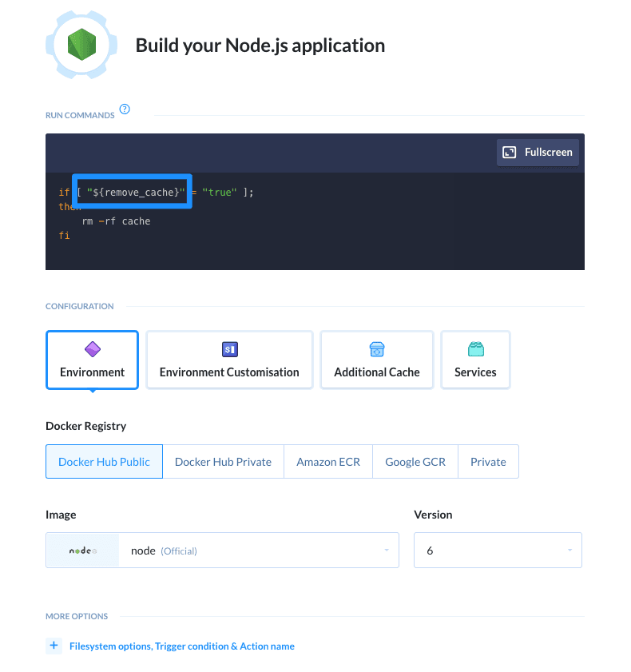
Task: Choose Amazon ECR registry option
Action: point(328,462)
